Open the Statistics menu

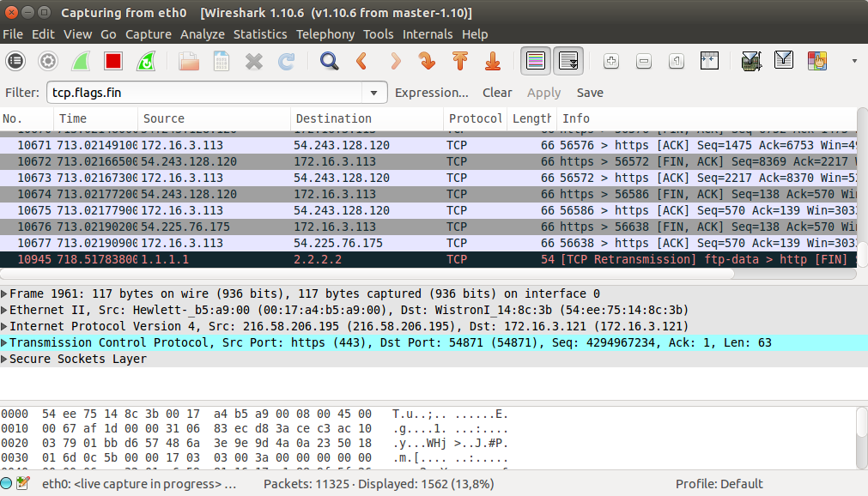[x=259, y=34]
